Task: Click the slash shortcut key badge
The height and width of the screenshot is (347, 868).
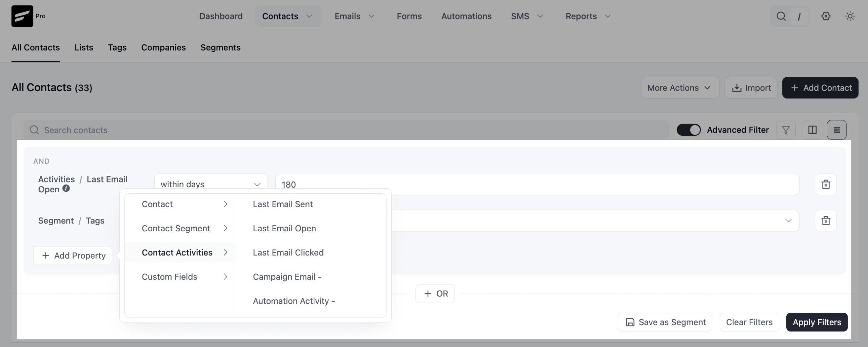Action: 799,16
